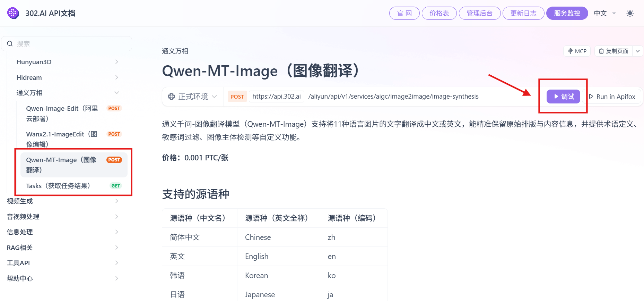Click Run in Apifox
Viewport: 644px width, 301px height.
tap(612, 97)
